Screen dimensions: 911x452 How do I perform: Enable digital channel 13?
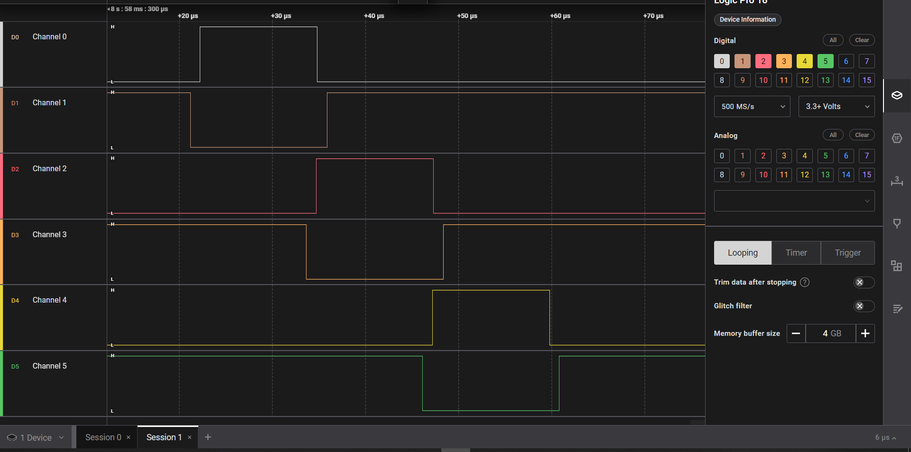(x=826, y=80)
